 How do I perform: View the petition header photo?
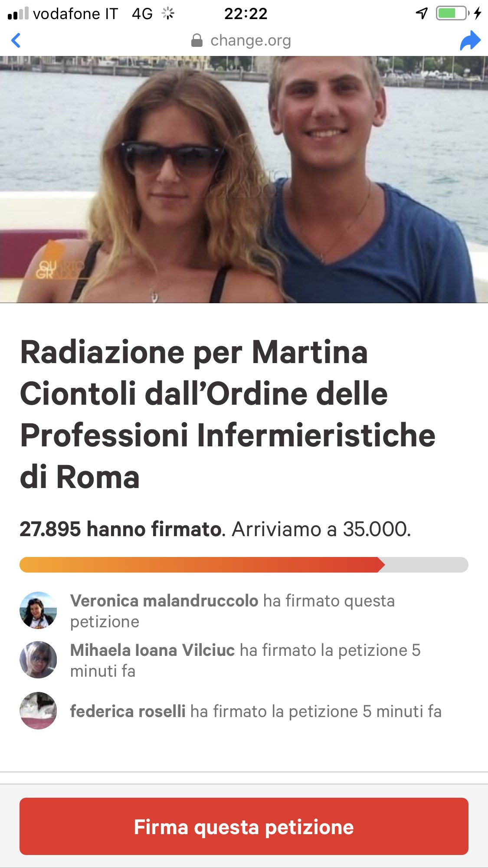tap(244, 179)
